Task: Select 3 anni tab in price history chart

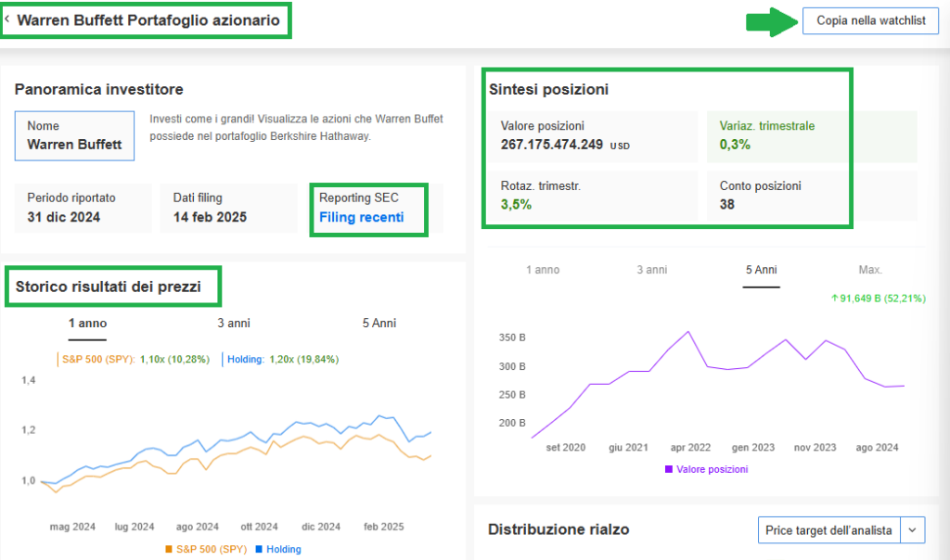Action: point(233,324)
